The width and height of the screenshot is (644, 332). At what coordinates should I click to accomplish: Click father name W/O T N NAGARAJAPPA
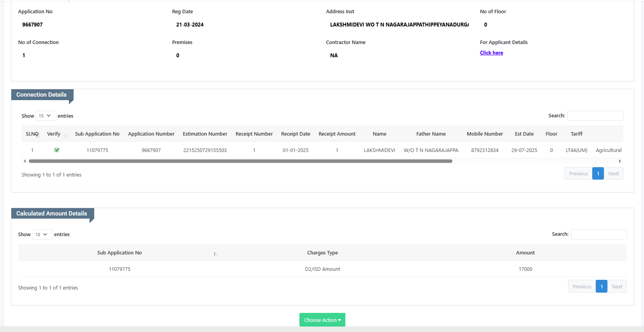(x=431, y=150)
